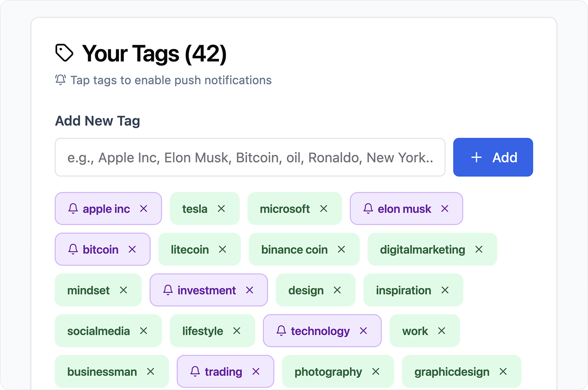Image resolution: width=588 pixels, height=390 pixels.
Task: Click the bell icon on apple inc
Action: tap(73, 209)
